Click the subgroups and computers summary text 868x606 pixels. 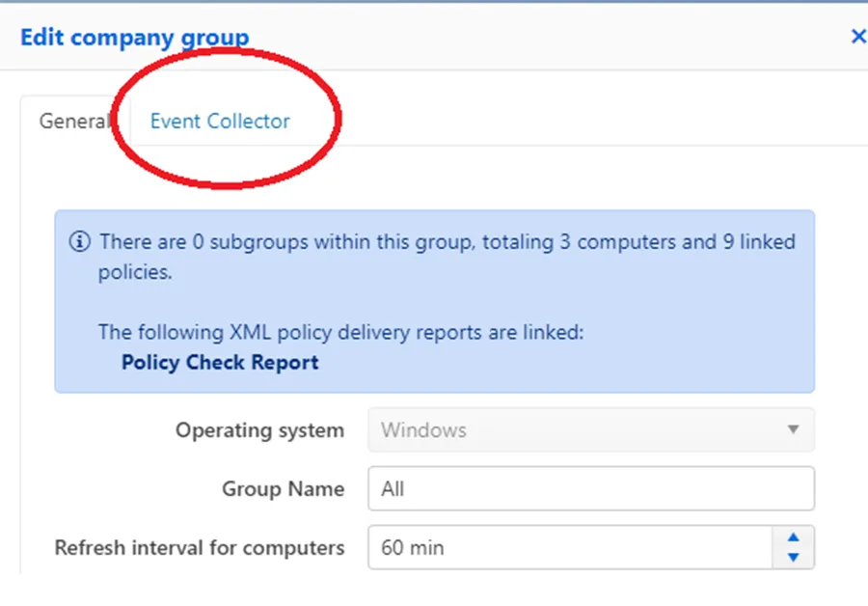coord(447,257)
